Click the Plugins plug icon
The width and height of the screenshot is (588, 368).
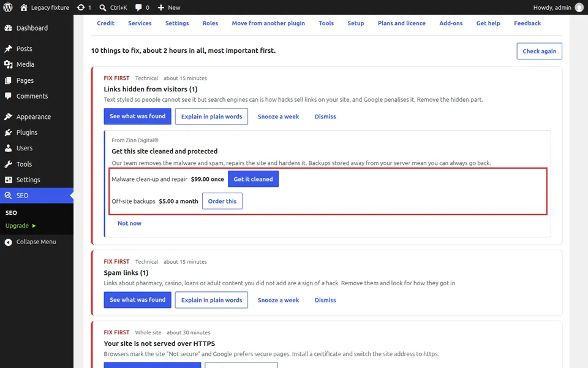8,132
